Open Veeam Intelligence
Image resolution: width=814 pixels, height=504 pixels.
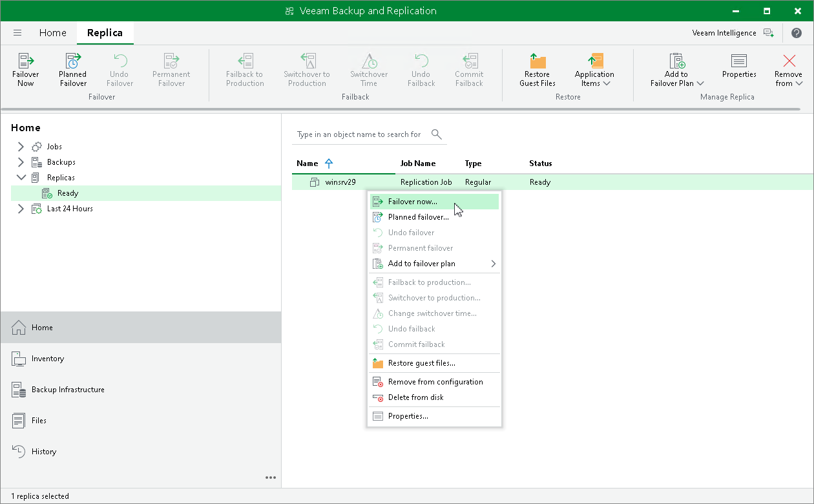(733, 33)
